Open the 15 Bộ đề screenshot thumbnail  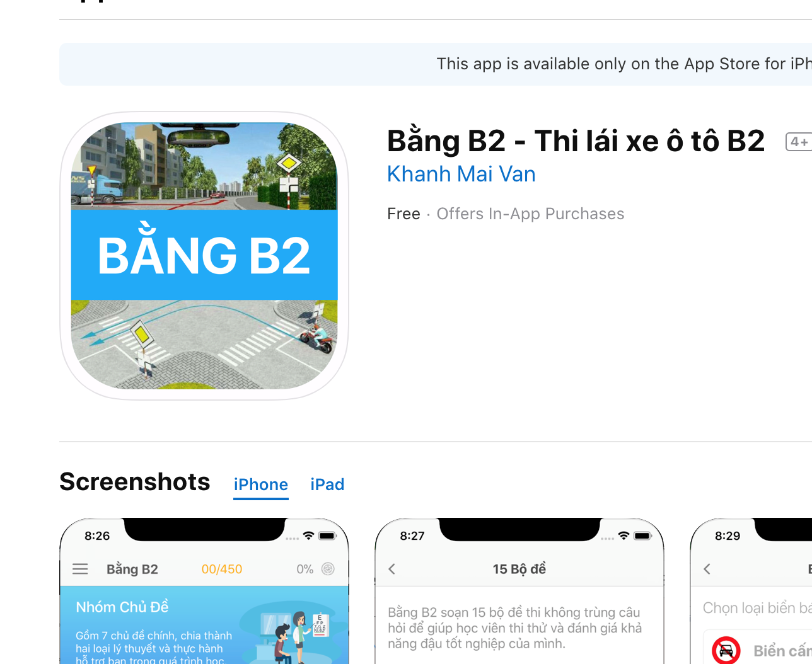point(519,591)
